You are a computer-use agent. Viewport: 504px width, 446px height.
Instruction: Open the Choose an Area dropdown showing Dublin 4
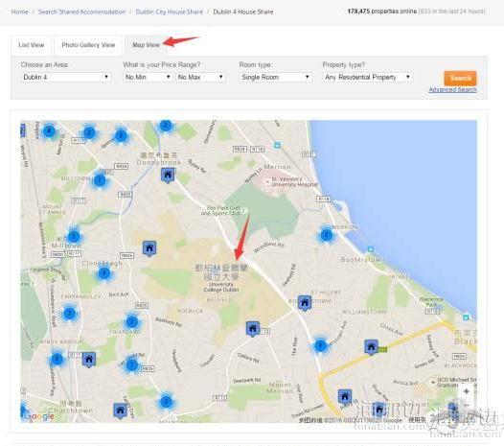pos(66,78)
